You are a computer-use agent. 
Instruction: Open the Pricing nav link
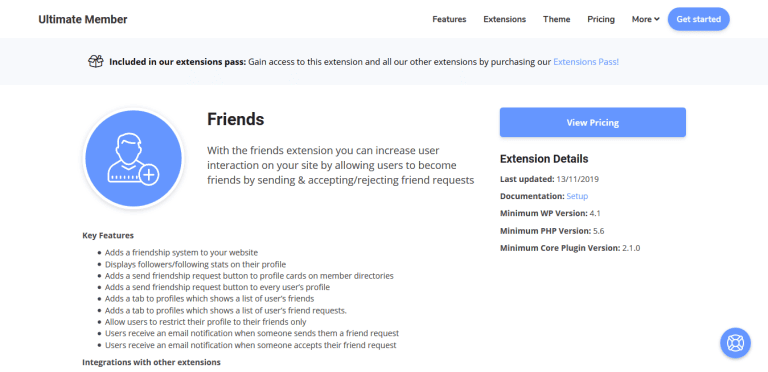[601, 20]
